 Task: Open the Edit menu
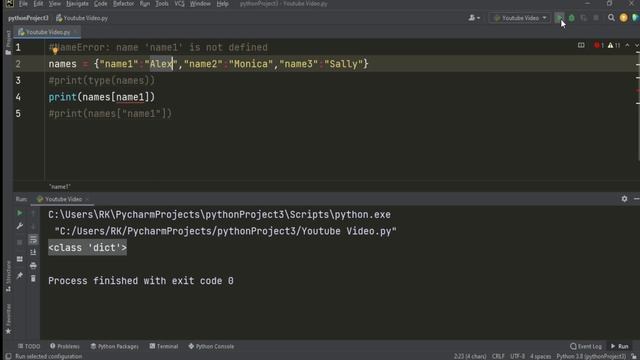(38, 4)
